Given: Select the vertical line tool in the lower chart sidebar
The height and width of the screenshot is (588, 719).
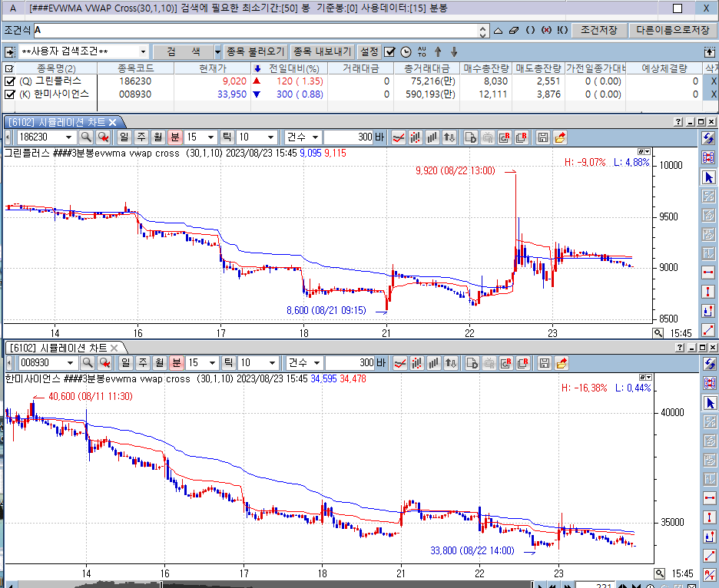Looking at the screenshot, I should point(708,517).
